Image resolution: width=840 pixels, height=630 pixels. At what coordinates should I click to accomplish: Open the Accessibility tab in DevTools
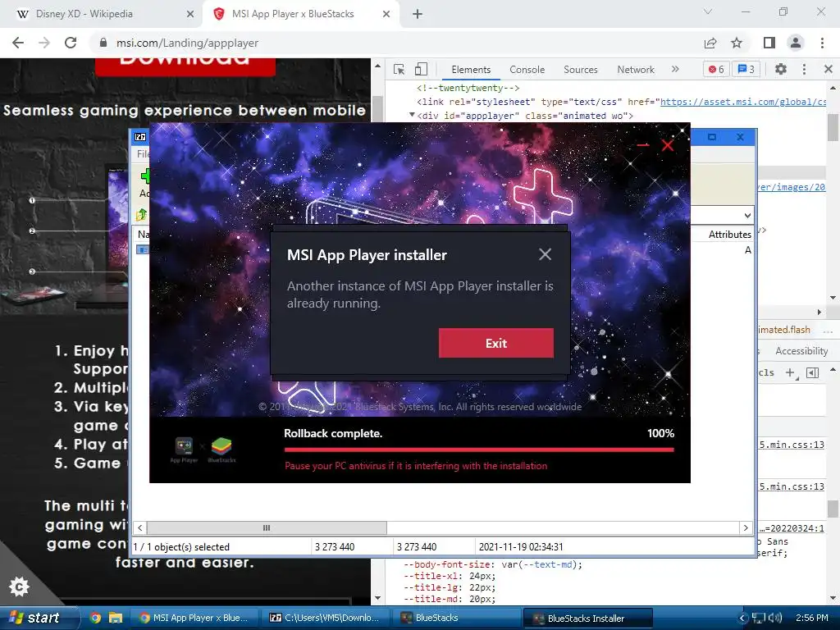(801, 351)
